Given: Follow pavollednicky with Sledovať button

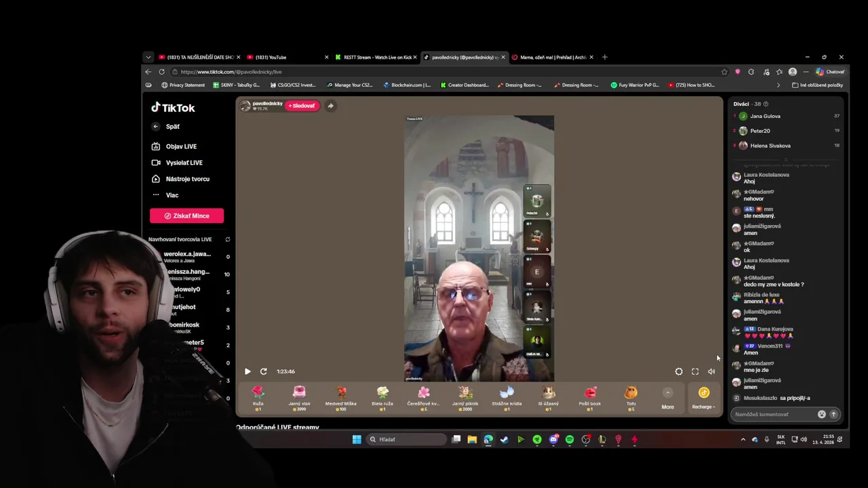Looking at the screenshot, I should click(302, 106).
